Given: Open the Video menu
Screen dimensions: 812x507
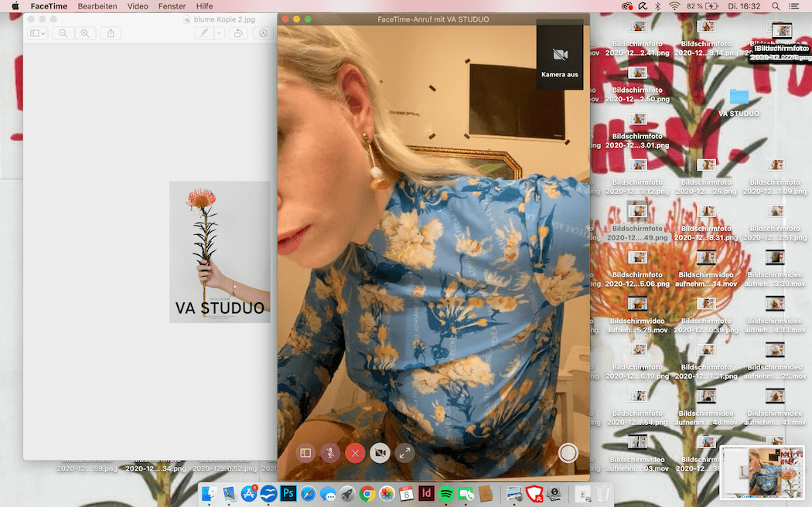Looking at the screenshot, I should (x=138, y=6).
